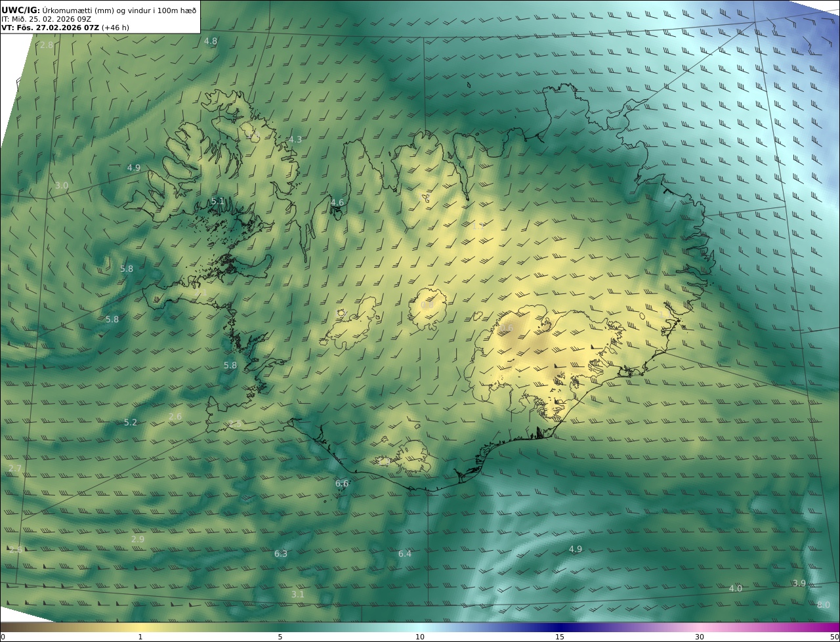
Task: Click the "(+46 h)" forecast offset text
Action: point(115,28)
